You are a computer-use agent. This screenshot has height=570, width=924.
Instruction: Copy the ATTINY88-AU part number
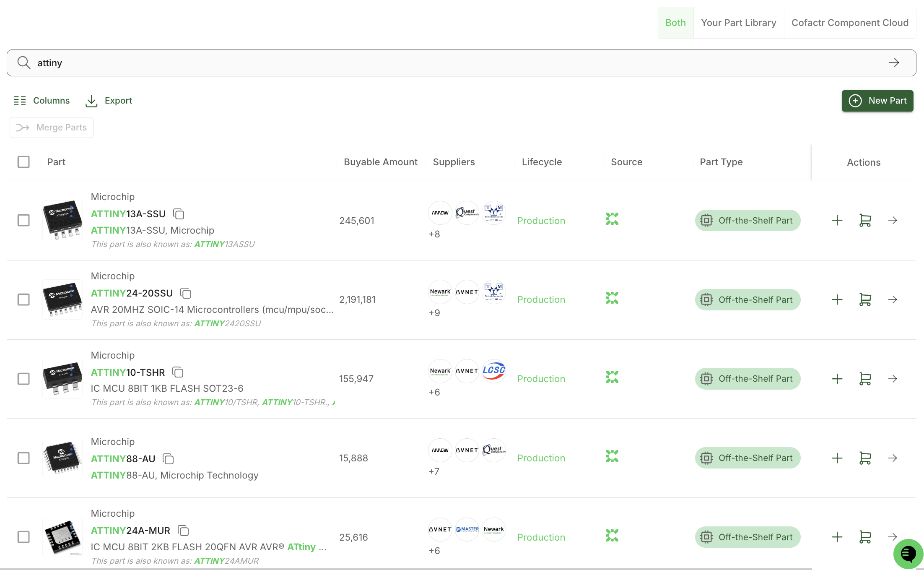169,459
